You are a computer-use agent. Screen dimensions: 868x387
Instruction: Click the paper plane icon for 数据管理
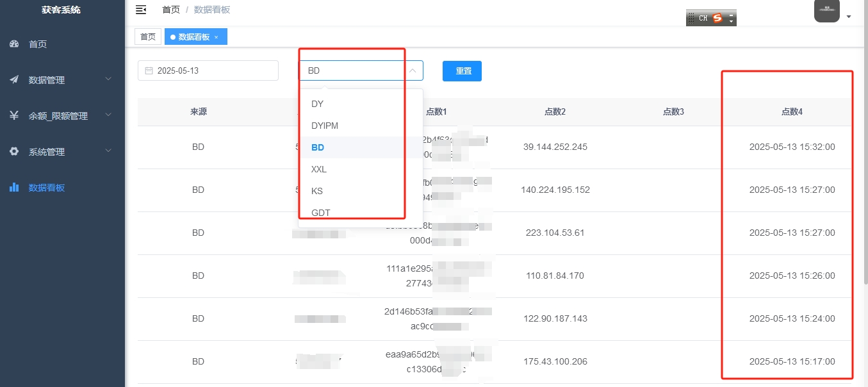coord(14,80)
